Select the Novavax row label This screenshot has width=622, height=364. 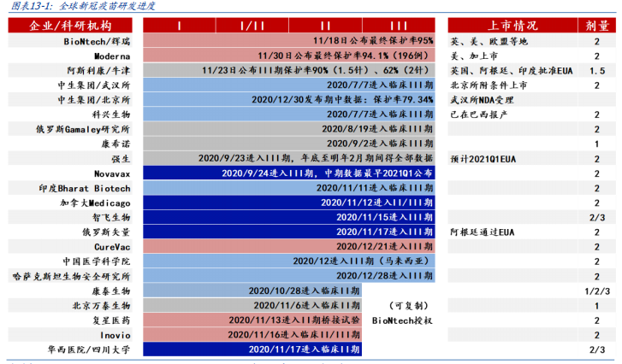112,173
